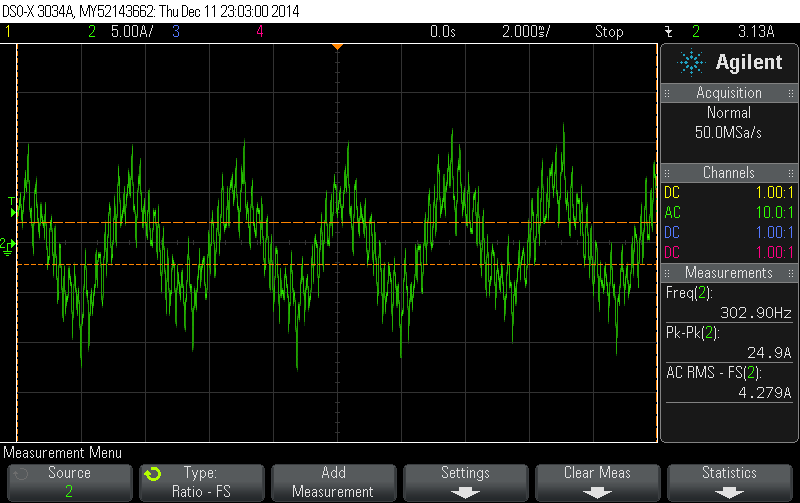
Task: Click the channel 2 ground reference marker
Action: (7, 245)
